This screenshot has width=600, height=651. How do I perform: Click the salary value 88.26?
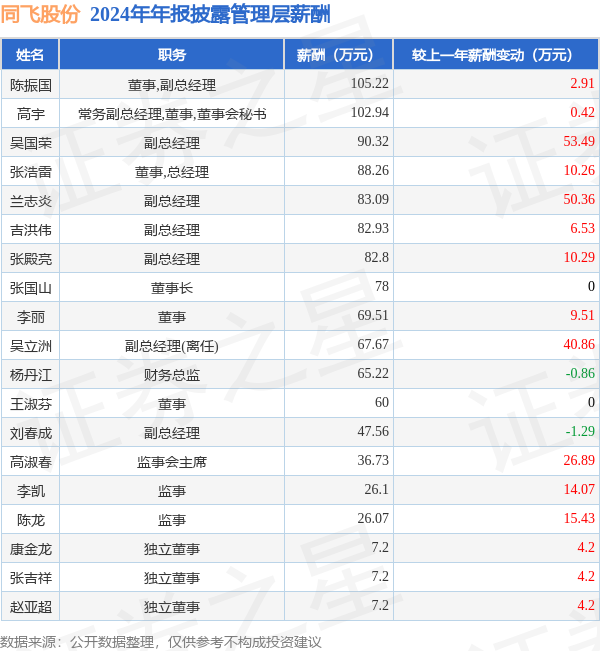pyautogui.click(x=373, y=170)
